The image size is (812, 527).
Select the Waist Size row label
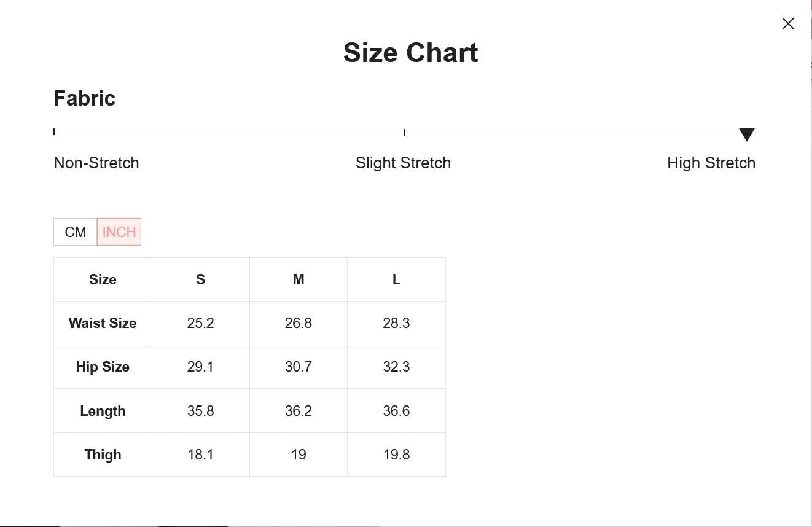pyautogui.click(x=103, y=323)
